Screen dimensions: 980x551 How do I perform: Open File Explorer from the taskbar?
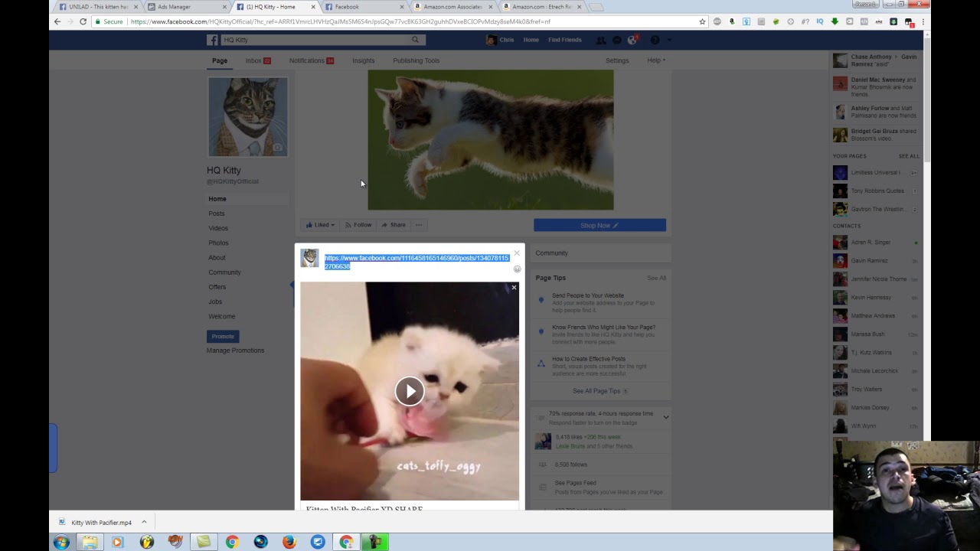point(90,542)
